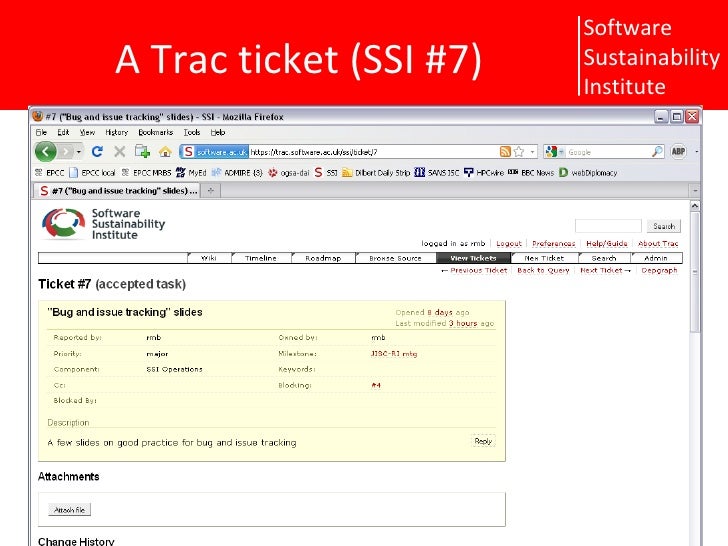This screenshot has width=728, height=546.
Task: Open the MyEd bookmark
Action: [191, 173]
